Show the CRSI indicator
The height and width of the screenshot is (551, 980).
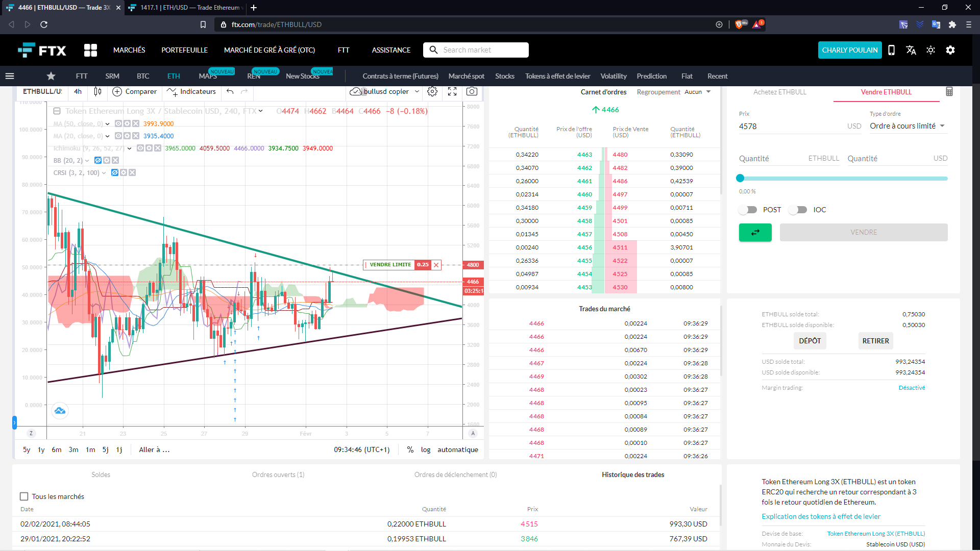pos(115,172)
